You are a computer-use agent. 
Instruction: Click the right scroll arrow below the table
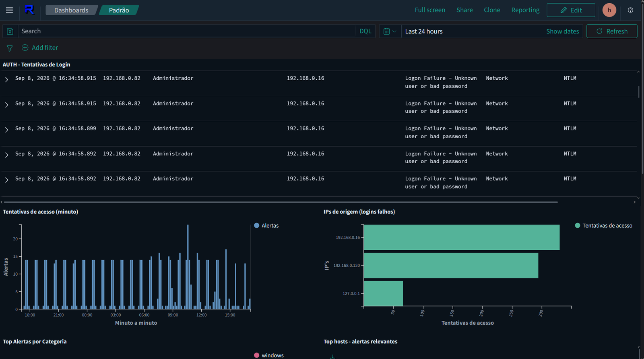pos(634,202)
